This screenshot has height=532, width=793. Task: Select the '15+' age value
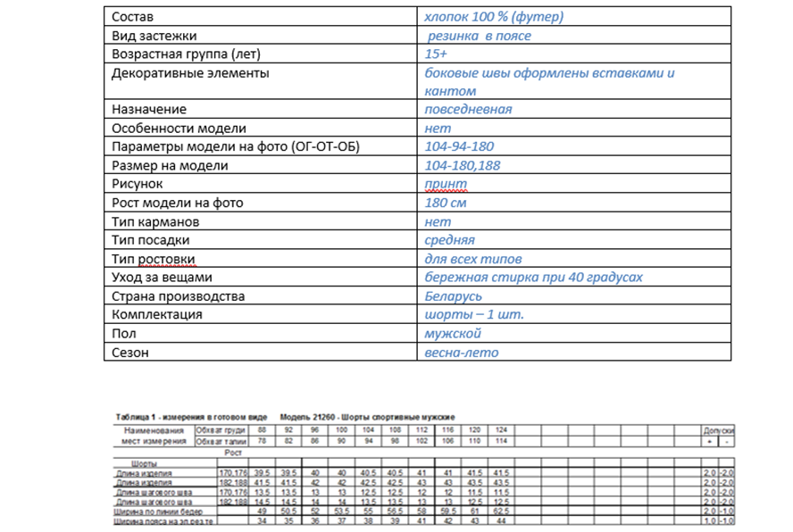[x=436, y=54]
